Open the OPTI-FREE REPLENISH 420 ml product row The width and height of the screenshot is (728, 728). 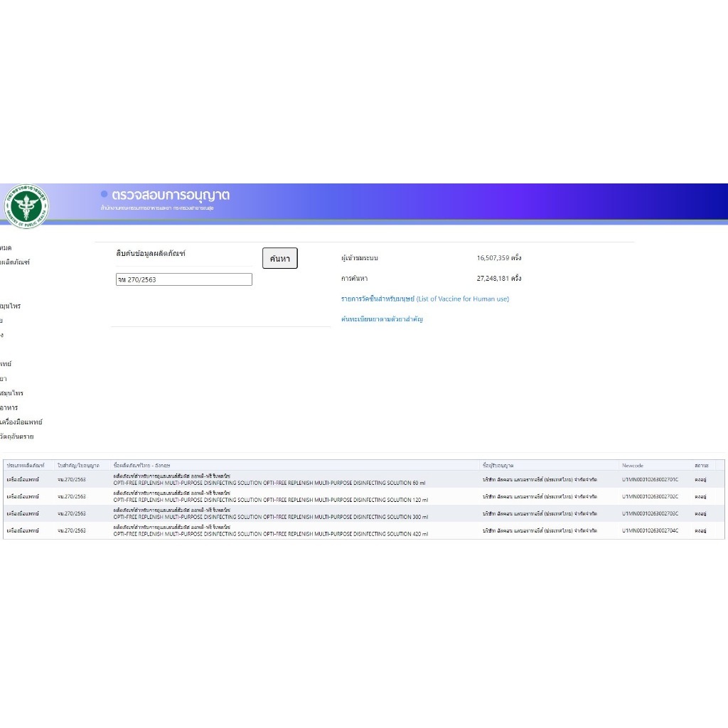coord(364,530)
